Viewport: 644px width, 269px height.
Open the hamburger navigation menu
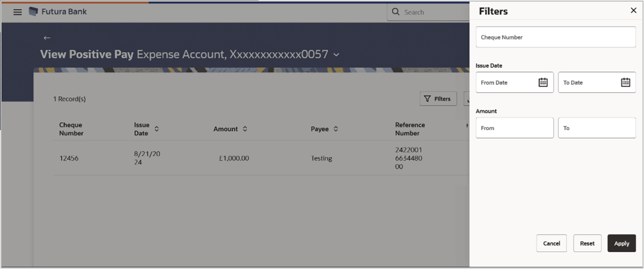coord(18,12)
